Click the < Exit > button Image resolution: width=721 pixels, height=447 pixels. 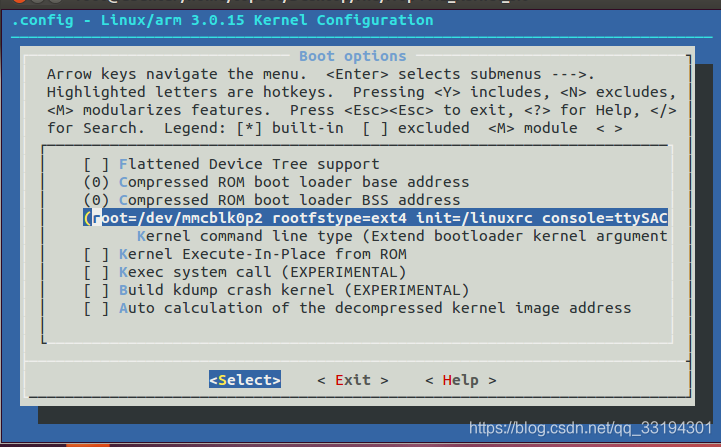click(x=353, y=380)
